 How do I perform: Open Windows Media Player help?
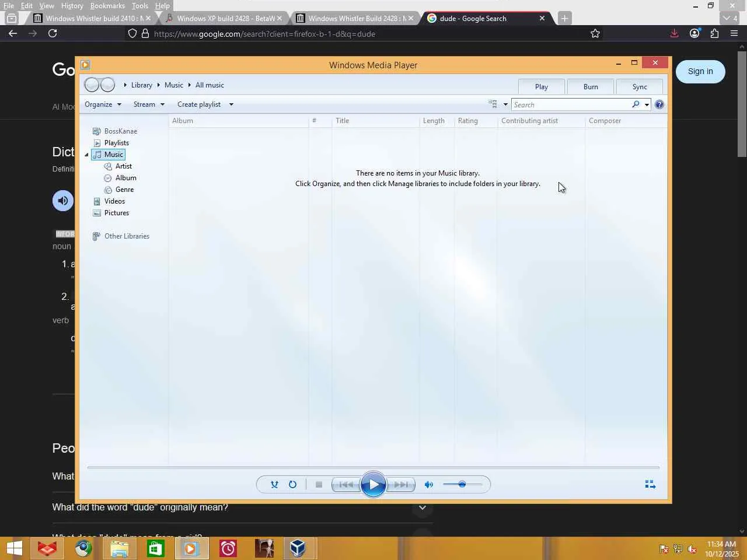[x=659, y=104]
